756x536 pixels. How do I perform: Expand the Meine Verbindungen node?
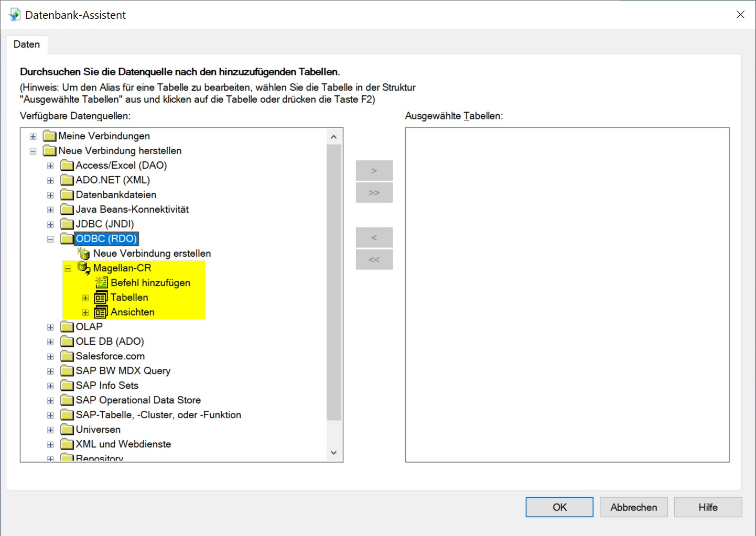click(x=33, y=137)
